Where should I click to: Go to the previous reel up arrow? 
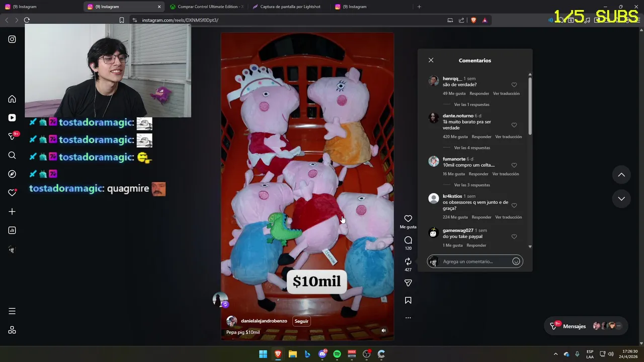(621, 174)
